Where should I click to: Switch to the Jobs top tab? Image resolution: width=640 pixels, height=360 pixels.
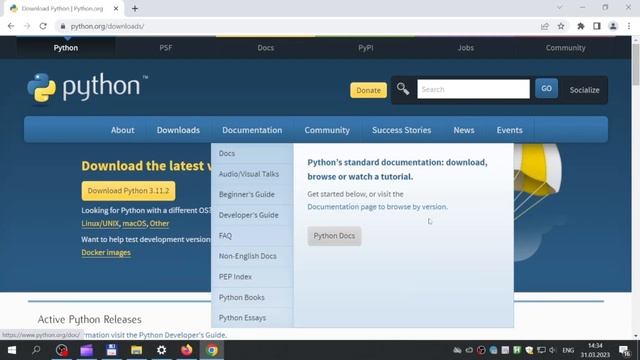click(466, 48)
